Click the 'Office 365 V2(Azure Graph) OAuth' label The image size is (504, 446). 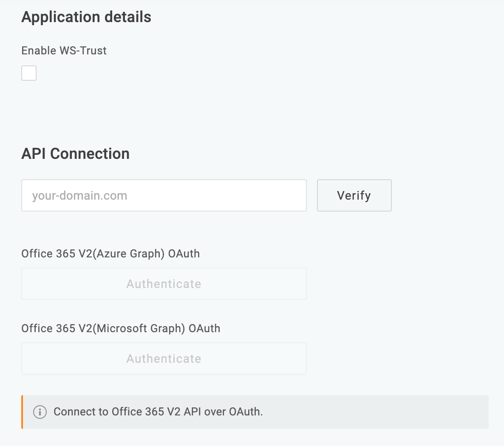(x=110, y=254)
